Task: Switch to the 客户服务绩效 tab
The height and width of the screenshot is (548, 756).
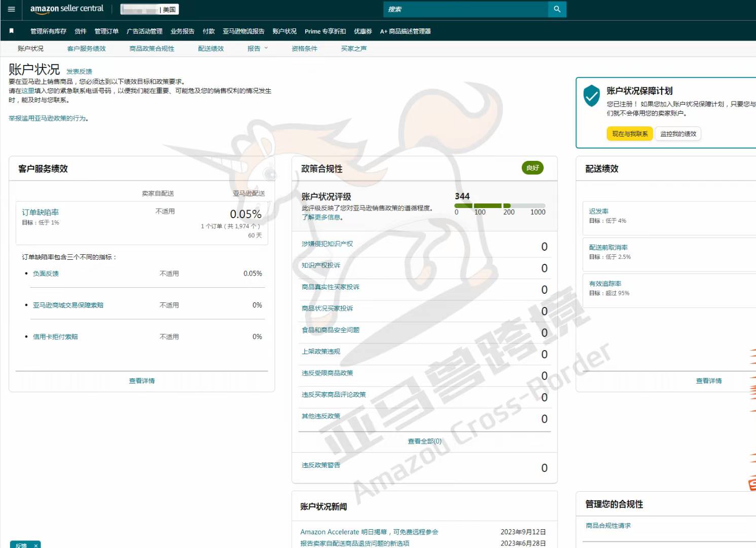Action: point(87,49)
